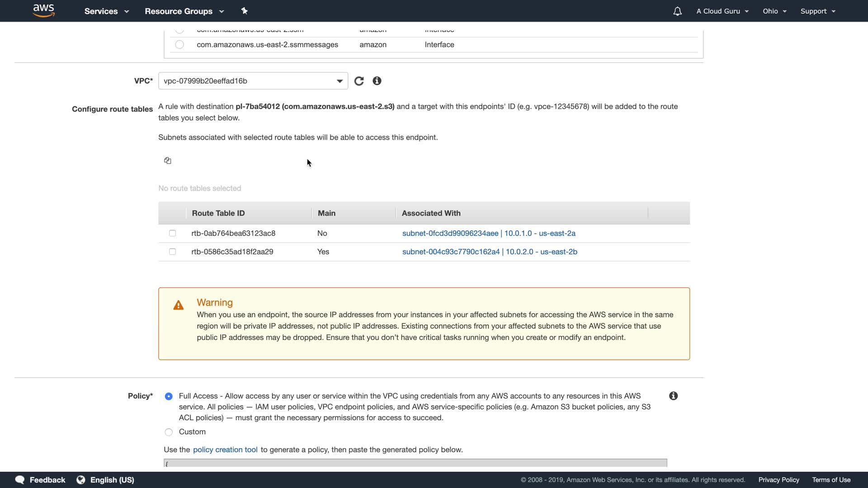Click the copy icon above route tables

point(168,160)
